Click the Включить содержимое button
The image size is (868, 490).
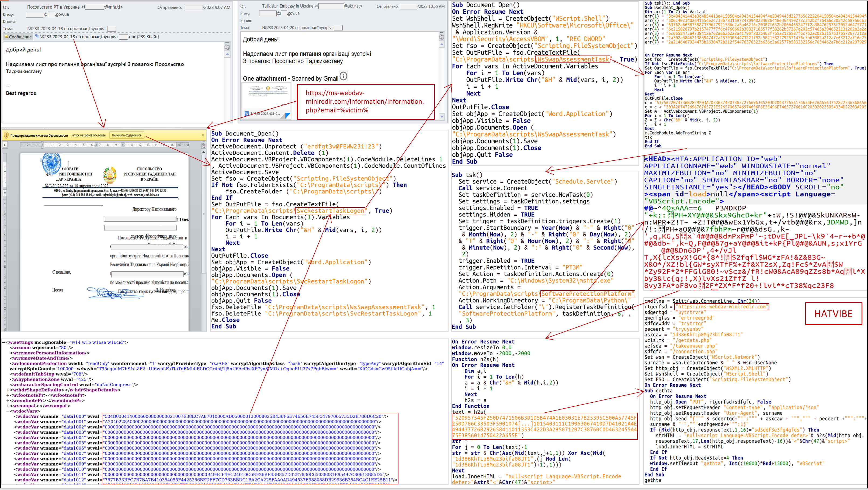(x=127, y=135)
